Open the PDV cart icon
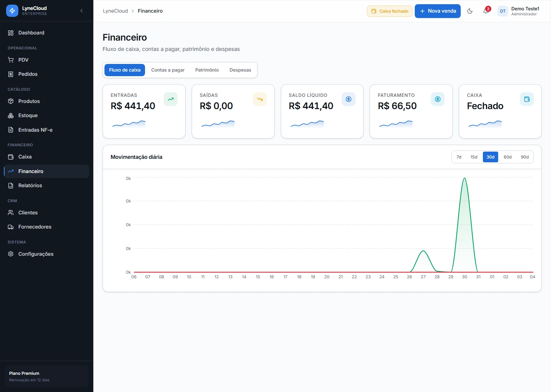 [x=11, y=60]
